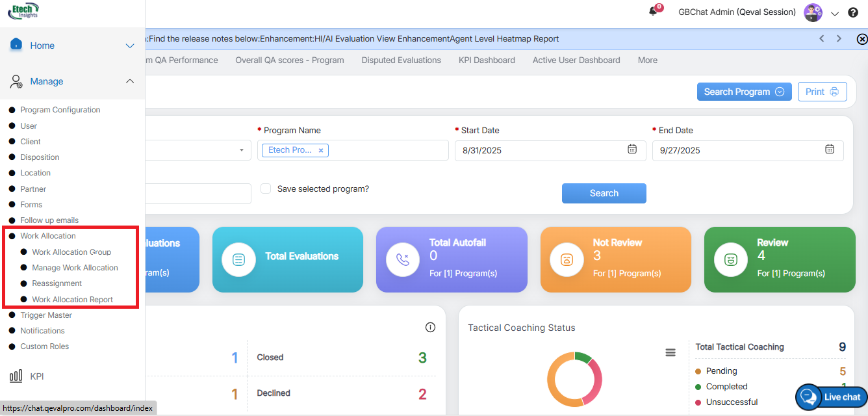The image size is (868, 416).
Task: Click the info icon on status panel
Action: point(430,327)
